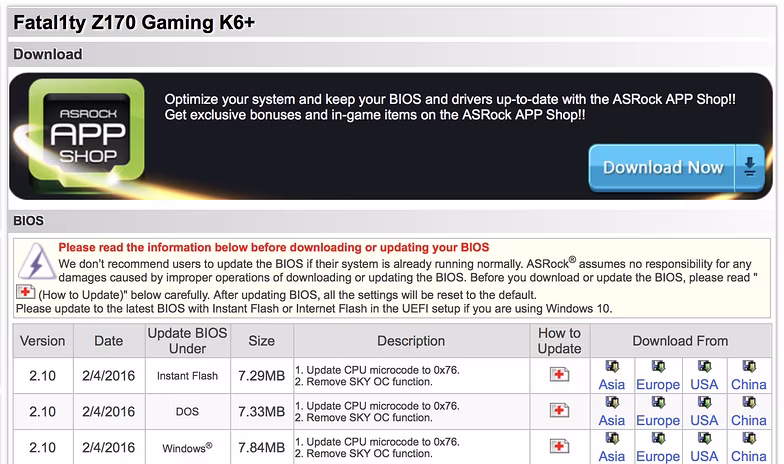Click the Update BIOS Under column header

(x=188, y=340)
